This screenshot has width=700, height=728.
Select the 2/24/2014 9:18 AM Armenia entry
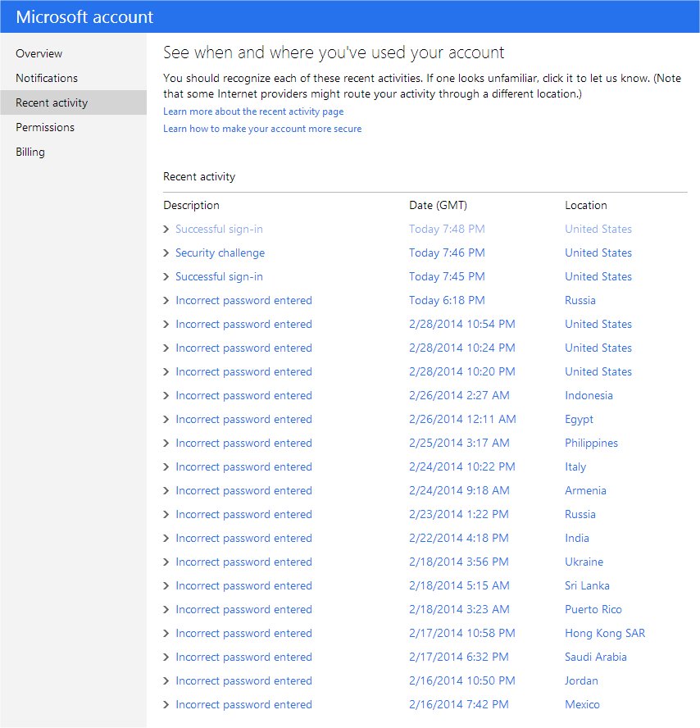click(x=459, y=491)
